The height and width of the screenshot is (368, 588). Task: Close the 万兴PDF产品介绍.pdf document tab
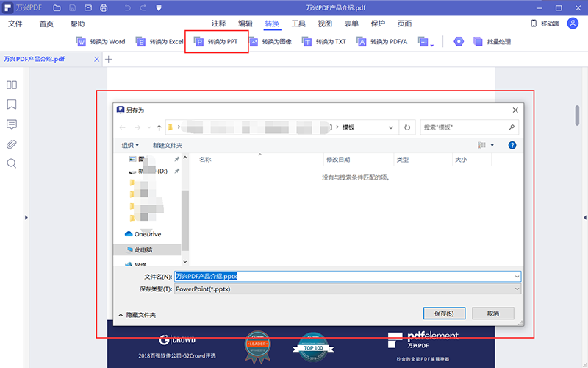click(x=97, y=60)
